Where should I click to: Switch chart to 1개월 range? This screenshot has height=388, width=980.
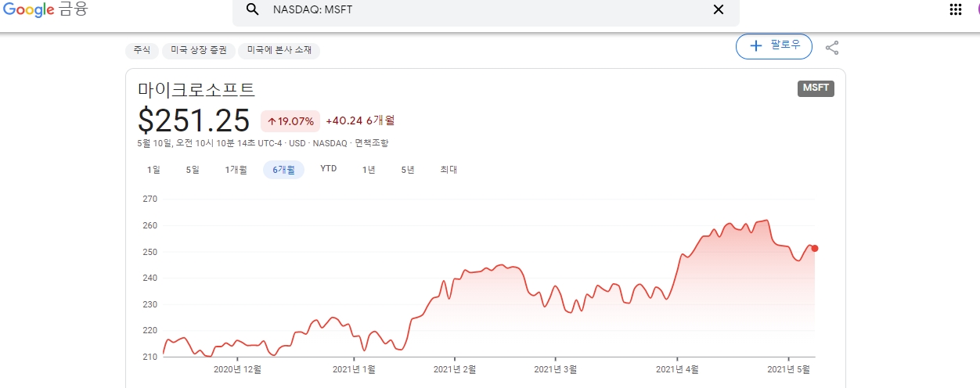(x=236, y=170)
